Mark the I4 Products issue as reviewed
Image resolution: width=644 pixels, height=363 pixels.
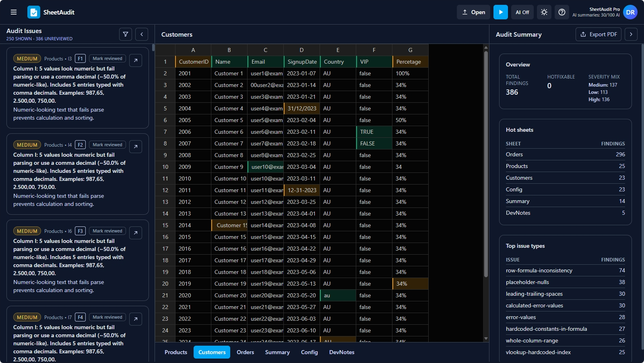click(107, 144)
